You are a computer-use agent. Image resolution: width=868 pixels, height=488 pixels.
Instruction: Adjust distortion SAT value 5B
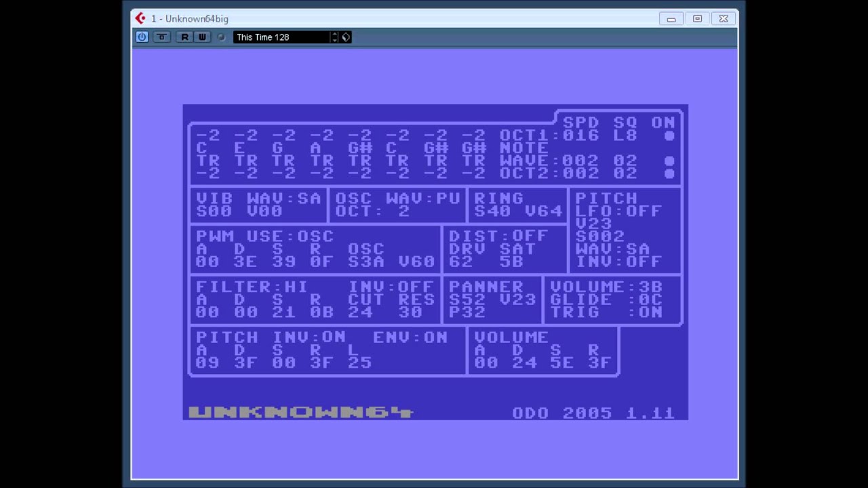[x=511, y=262]
